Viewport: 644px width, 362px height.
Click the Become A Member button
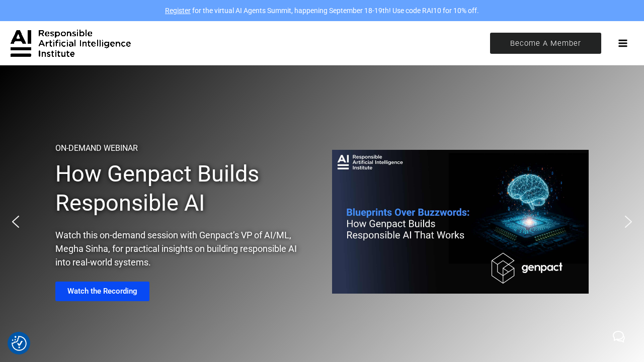coord(545,43)
